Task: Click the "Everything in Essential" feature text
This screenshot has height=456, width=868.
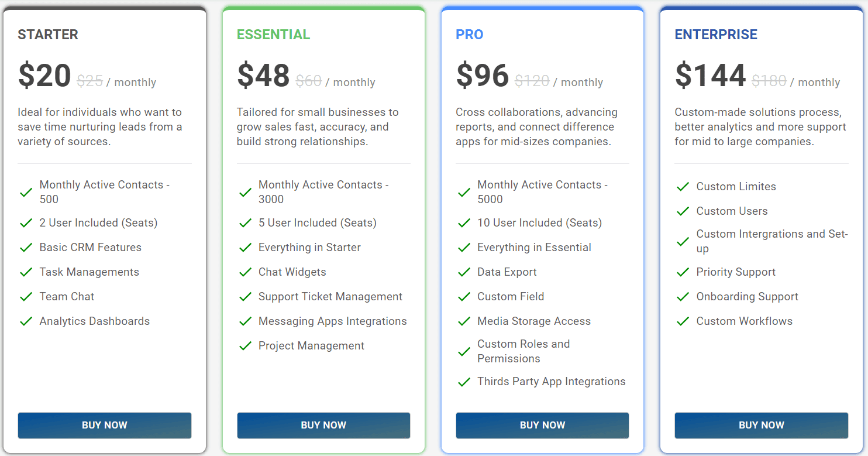Action: [x=534, y=247]
